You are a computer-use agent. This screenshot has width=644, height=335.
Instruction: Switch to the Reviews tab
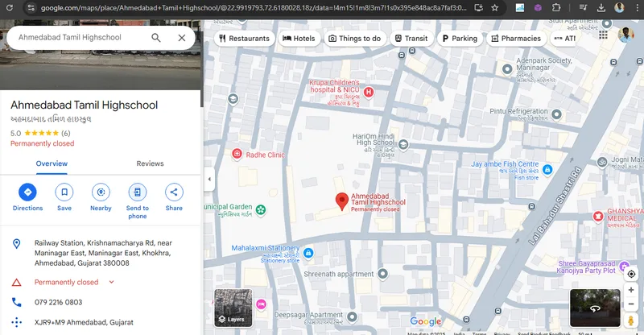coord(150,163)
